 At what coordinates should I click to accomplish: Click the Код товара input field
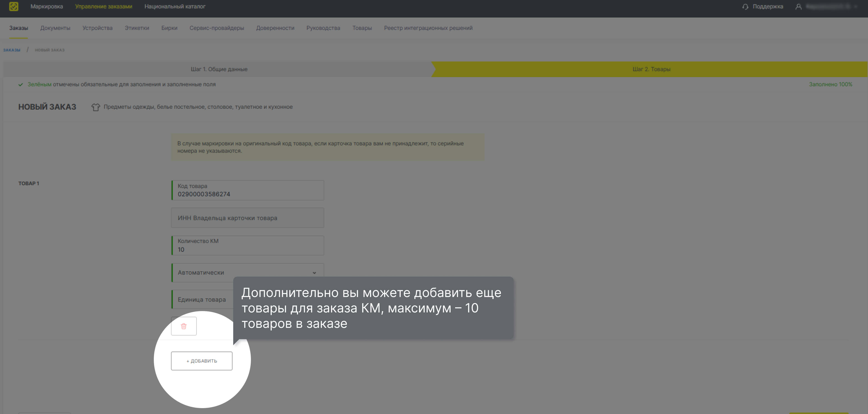tap(248, 190)
